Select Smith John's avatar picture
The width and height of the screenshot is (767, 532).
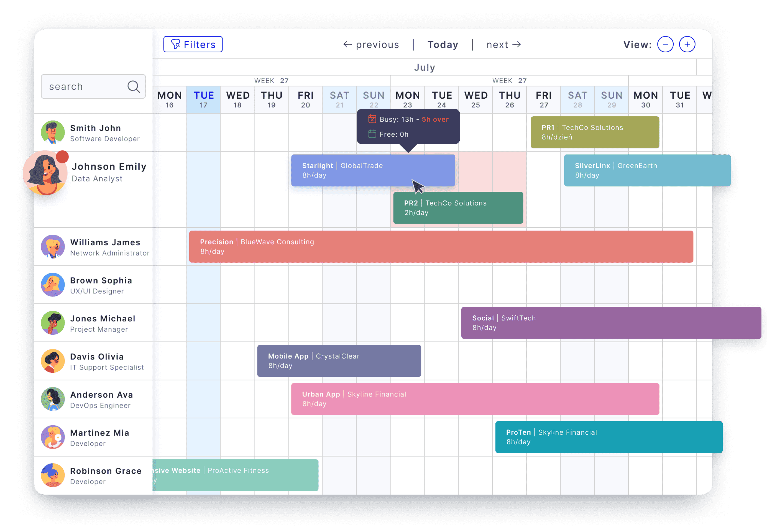click(x=53, y=132)
